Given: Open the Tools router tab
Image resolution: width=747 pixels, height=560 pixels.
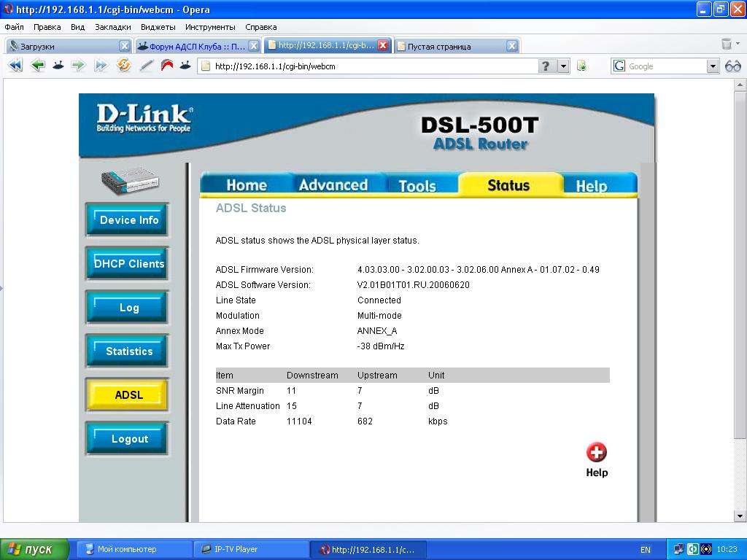Looking at the screenshot, I should tap(417, 186).
